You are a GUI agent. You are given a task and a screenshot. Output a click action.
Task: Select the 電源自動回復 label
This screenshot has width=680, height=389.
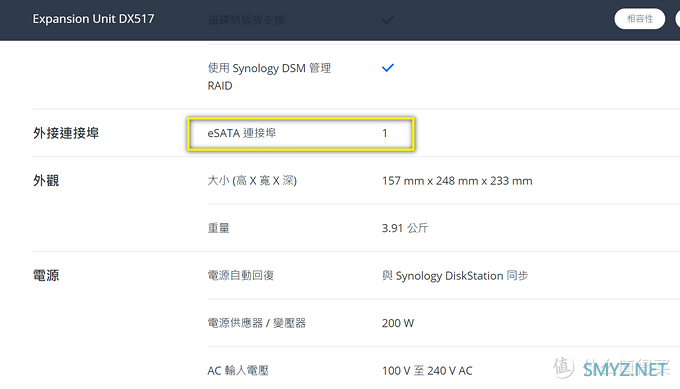point(241,275)
